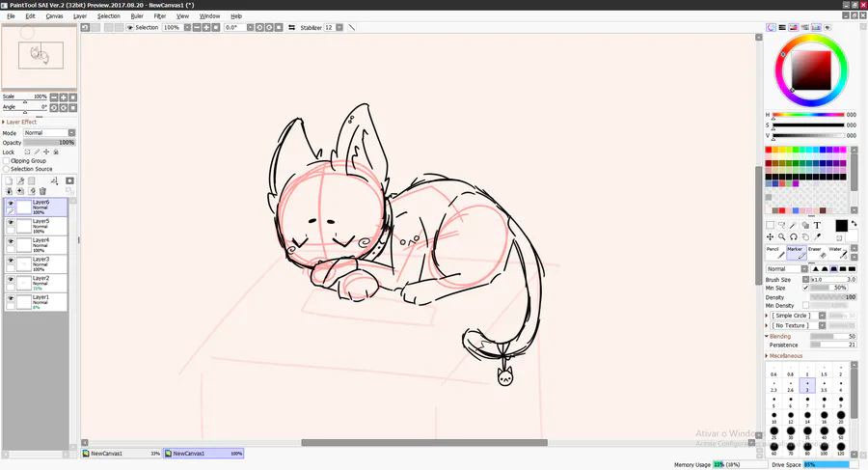Select the lasso selection tool
The image size is (868, 470).
[x=781, y=225]
